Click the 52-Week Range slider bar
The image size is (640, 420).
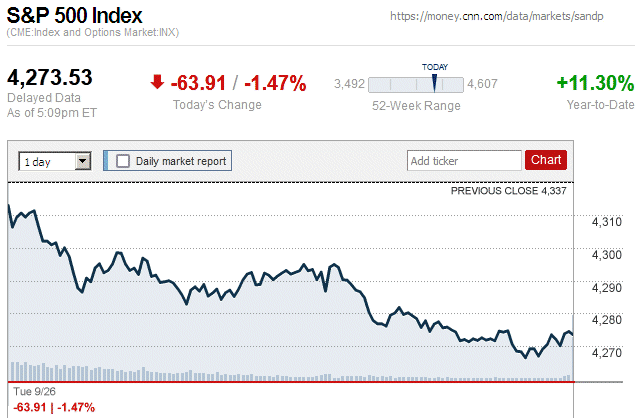pos(416,85)
